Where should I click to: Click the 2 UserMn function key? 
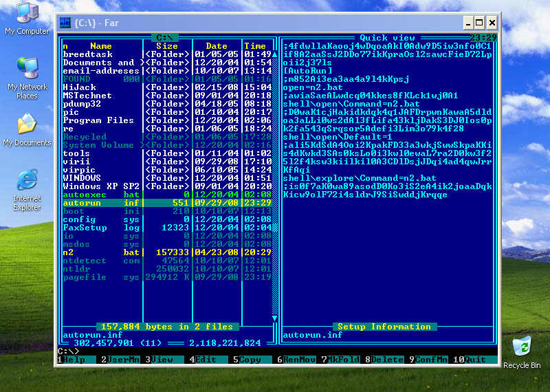[120, 360]
